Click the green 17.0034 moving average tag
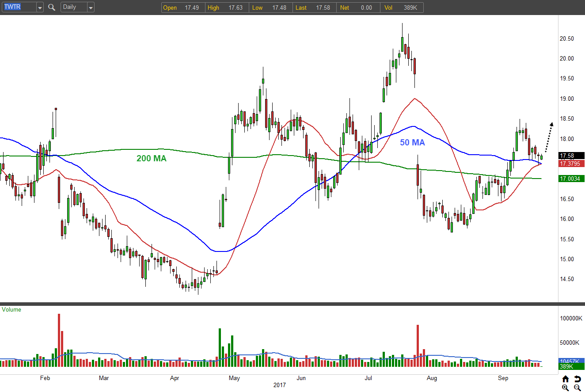 tap(572, 179)
